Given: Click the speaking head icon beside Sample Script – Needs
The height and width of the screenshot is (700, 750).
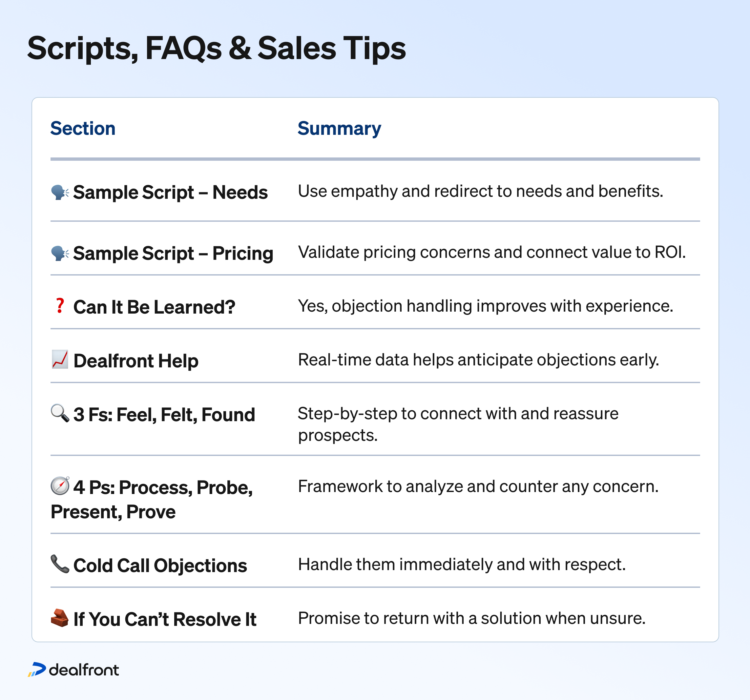Looking at the screenshot, I should pyautogui.click(x=60, y=192).
